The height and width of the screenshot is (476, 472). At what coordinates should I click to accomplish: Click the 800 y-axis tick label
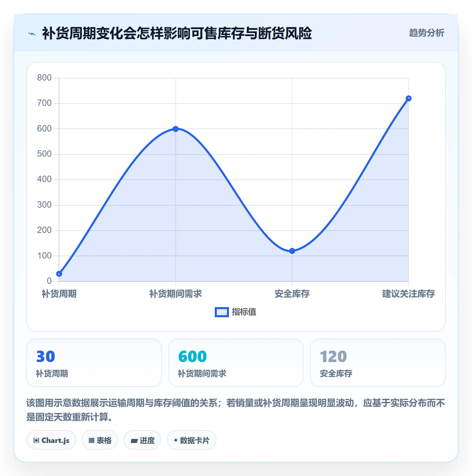pyautogui.click(x=44, y=78)
